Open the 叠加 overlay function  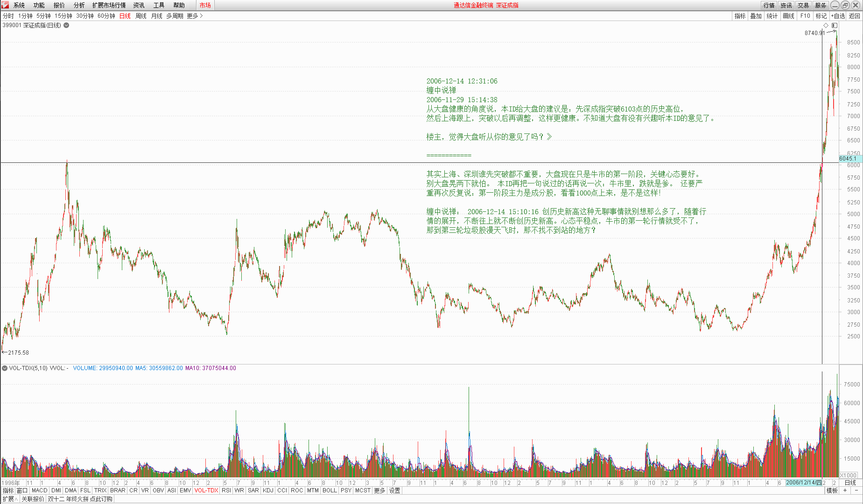tap(756, 15)
